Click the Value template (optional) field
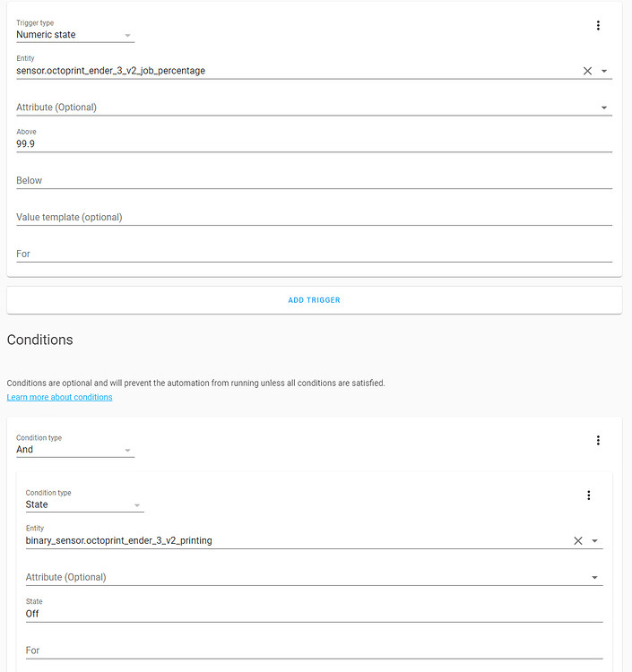The height and width of the screenshot is (672, 632). 314,218
